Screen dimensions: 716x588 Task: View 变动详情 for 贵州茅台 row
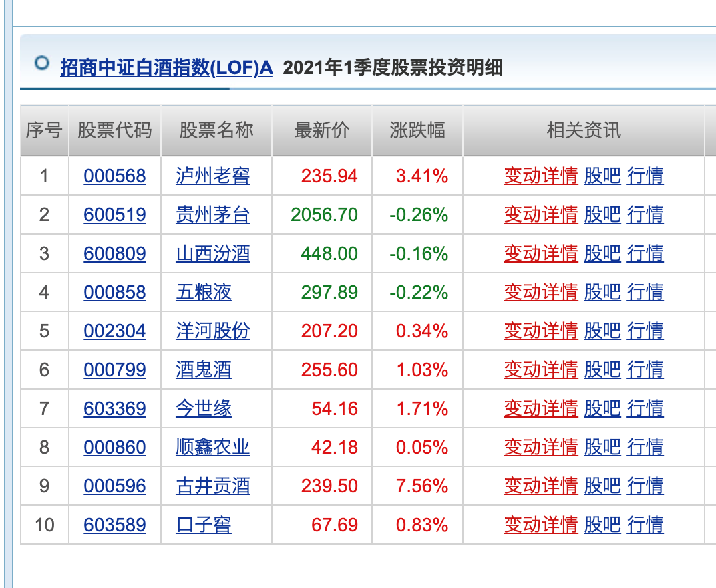540,214
